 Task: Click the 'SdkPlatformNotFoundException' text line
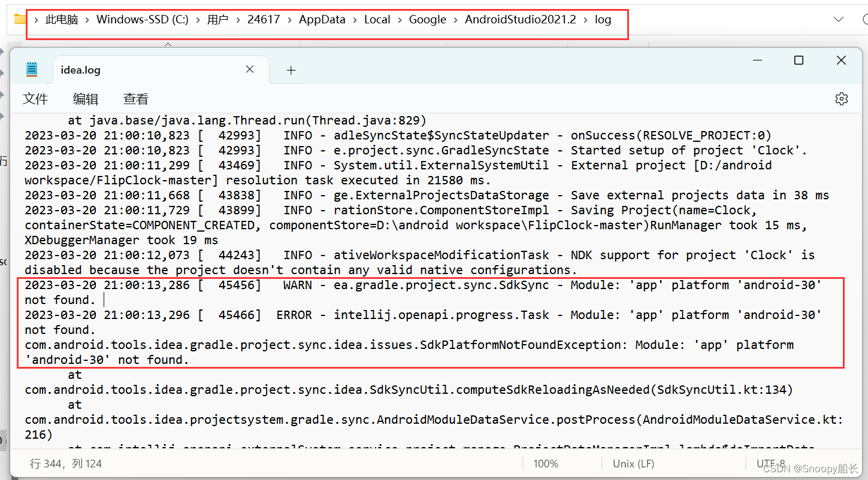point(409,352)
